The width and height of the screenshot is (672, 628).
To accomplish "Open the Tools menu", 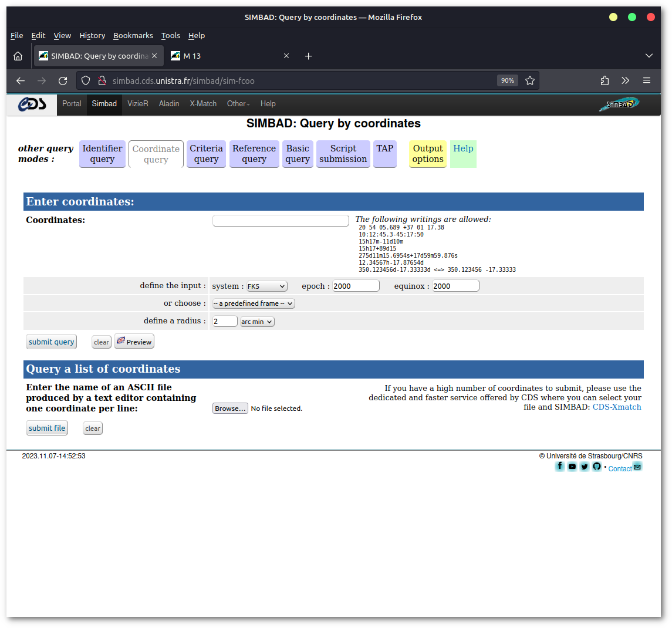I will click(x=171, y=36).
